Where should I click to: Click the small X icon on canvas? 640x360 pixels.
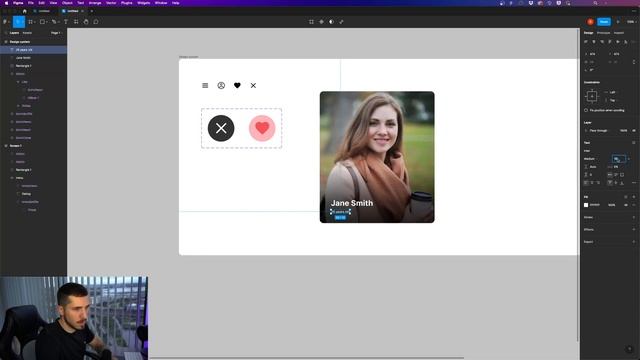point(253,85)
